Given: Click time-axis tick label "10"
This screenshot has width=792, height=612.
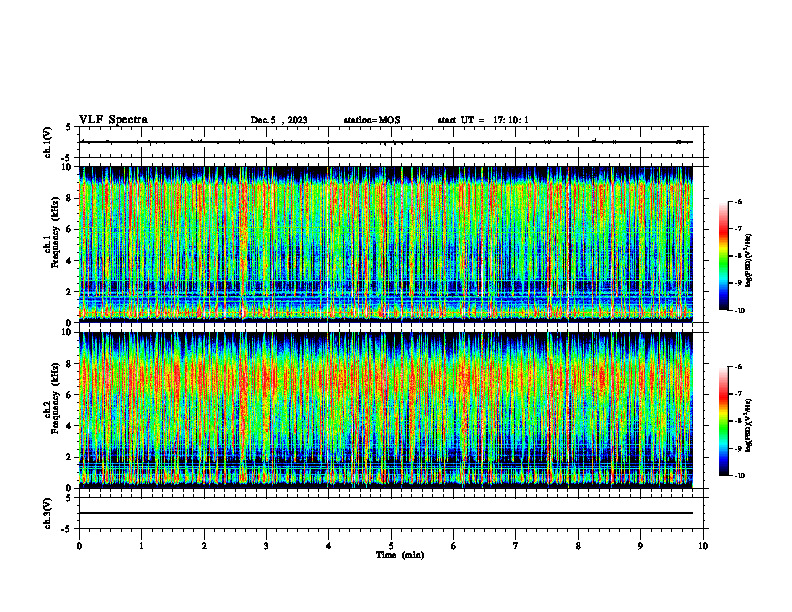Looking at the screenshot, I should 703,546.
